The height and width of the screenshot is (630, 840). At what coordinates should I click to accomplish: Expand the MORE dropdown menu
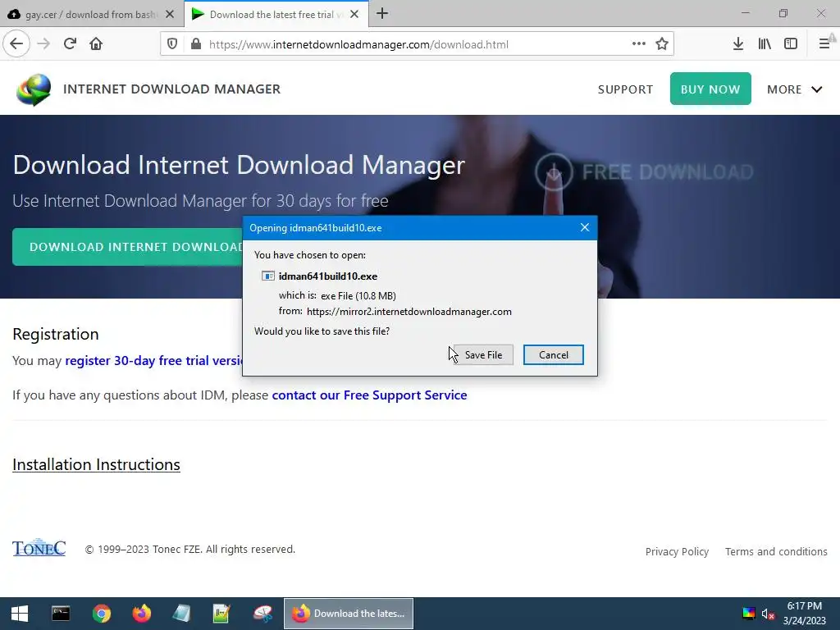(794, 89)
